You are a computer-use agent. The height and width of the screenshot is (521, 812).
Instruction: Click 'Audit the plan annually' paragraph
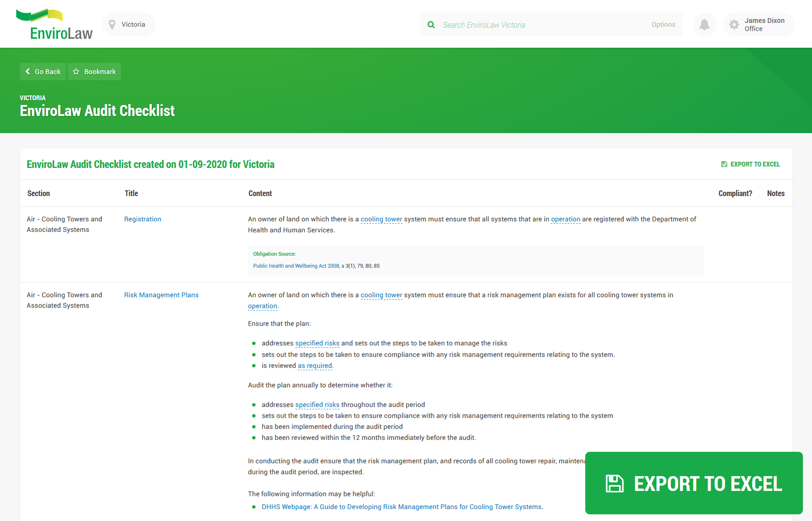tap(320, 385)
